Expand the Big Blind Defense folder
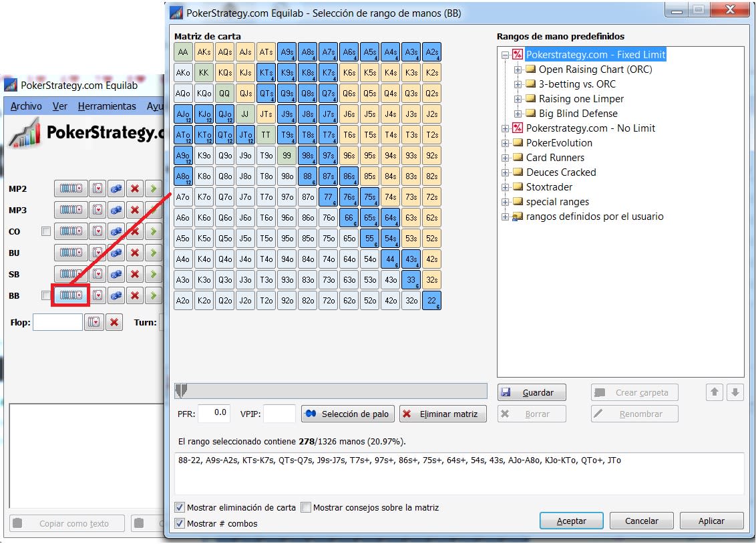756x544 pixels. pyautogui.click(x=518, y=114)
